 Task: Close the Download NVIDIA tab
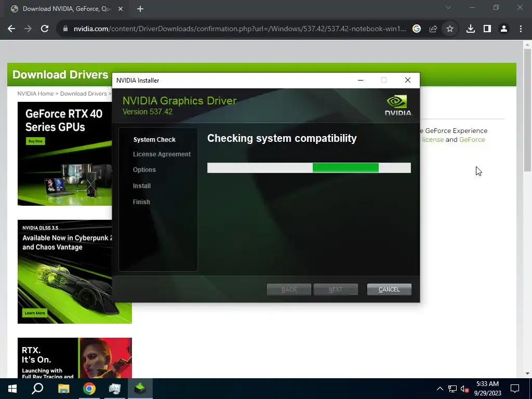(x=121, y=9)
